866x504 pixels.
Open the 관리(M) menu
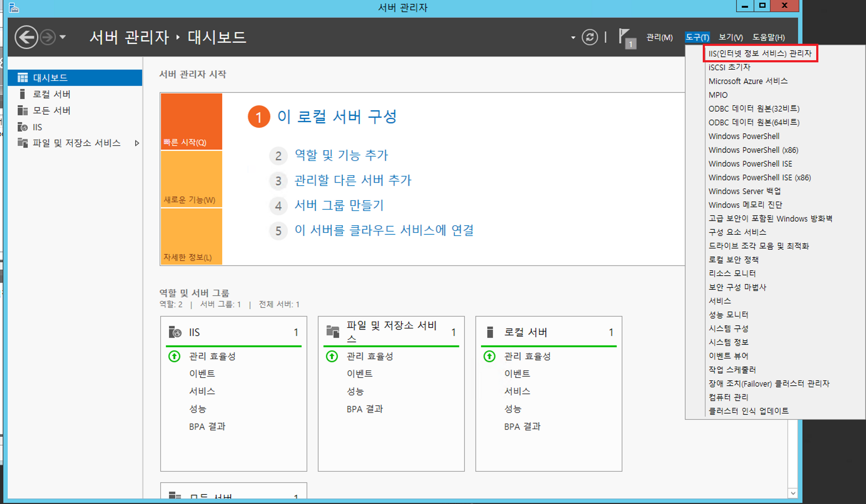click(x=659, y=37)
